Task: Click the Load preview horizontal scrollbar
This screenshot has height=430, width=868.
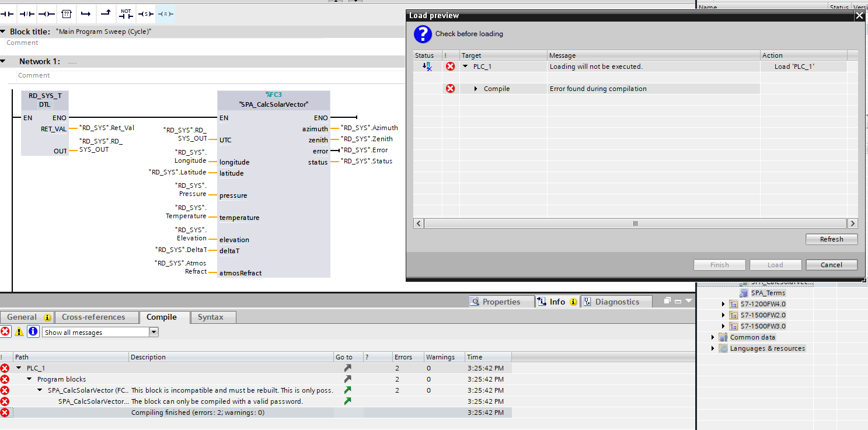Action: click(x=635, y=223)
